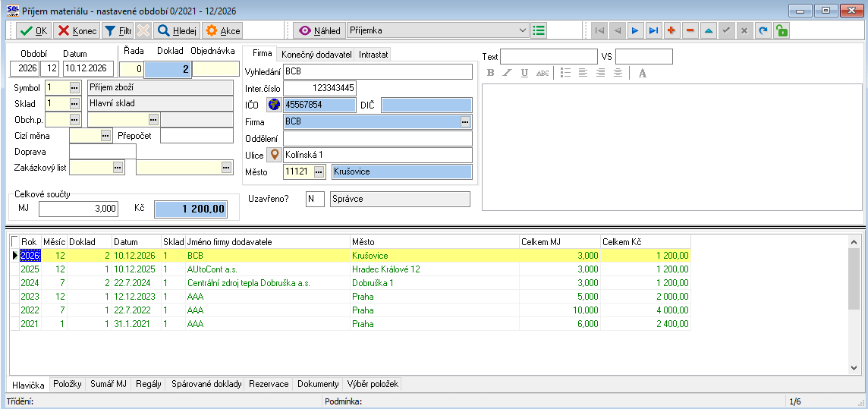Click the Doprava input field
The width and height of the screenshot is (868, 409).
click(103, 151)
